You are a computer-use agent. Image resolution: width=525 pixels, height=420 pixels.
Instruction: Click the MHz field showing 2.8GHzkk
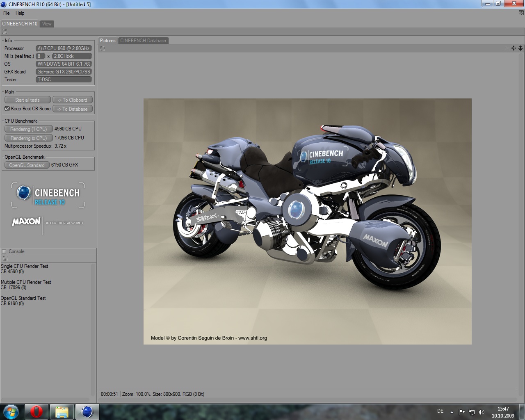72,56
